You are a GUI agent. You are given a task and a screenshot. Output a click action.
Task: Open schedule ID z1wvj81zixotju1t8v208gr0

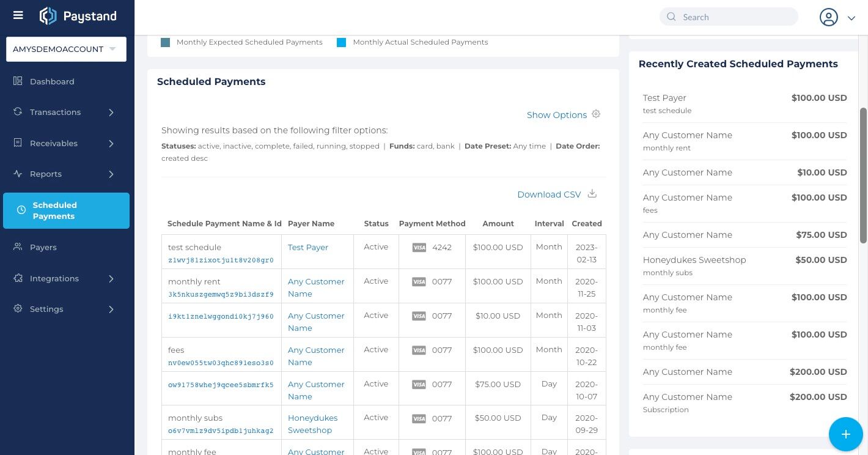[221, 260]
